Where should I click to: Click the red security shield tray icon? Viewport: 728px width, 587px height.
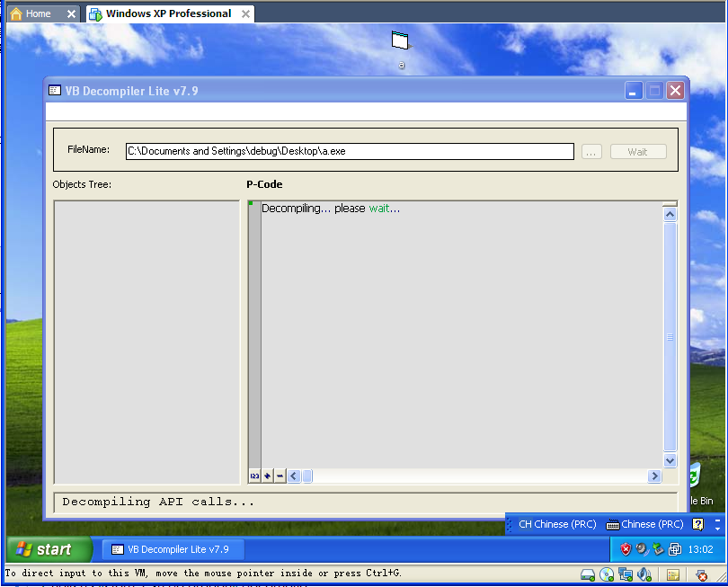pos(626,549)
